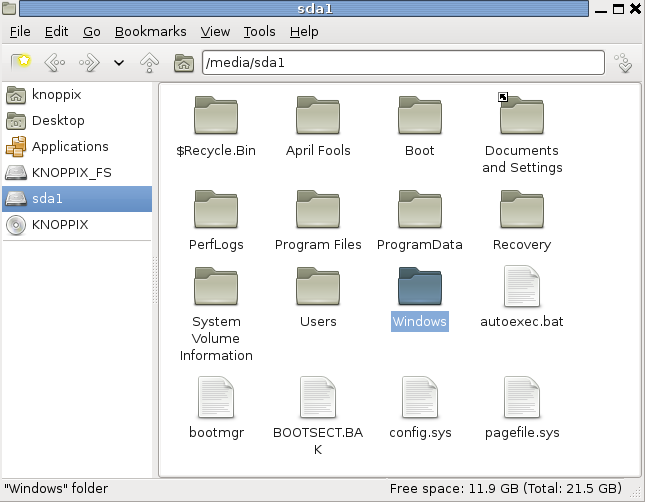Open the View menu
This screenshot has width=645, height=502.
click(215, 32)
